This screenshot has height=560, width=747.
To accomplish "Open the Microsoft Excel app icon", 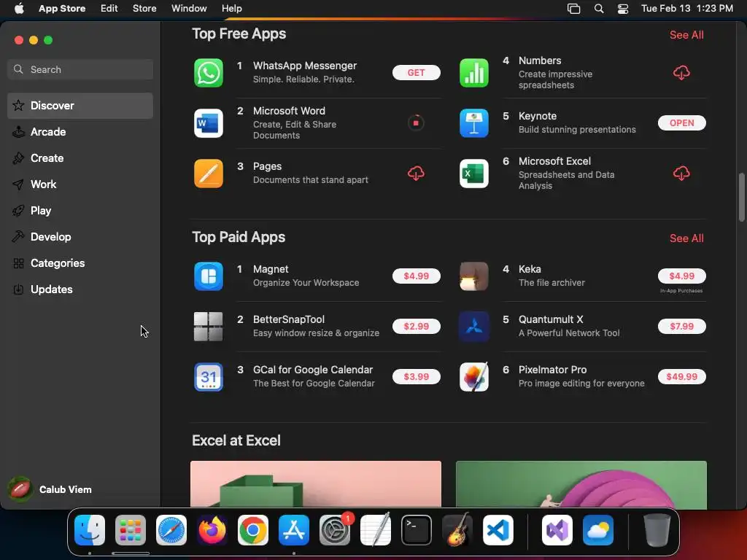I will [x=473, y=174].
